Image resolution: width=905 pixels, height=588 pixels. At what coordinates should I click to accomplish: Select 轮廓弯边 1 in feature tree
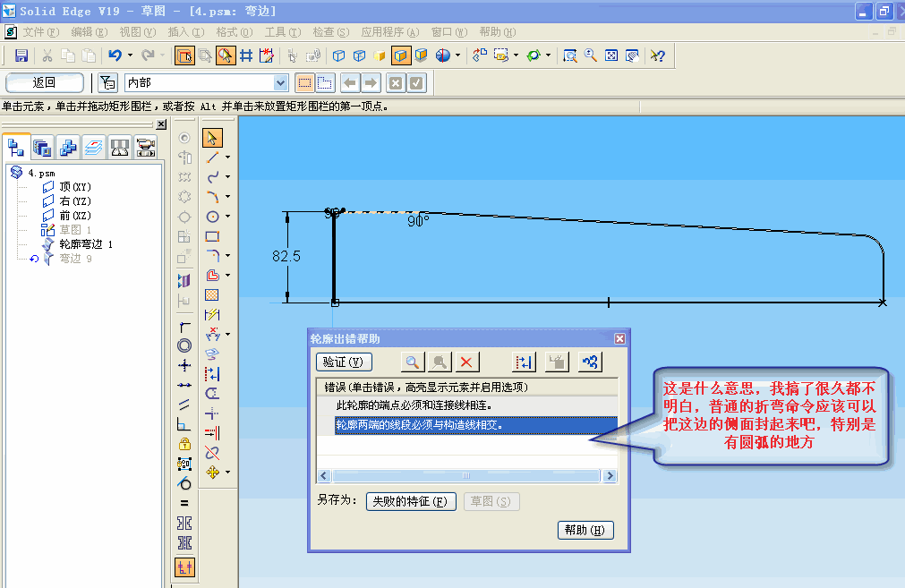tap(86, 244)
